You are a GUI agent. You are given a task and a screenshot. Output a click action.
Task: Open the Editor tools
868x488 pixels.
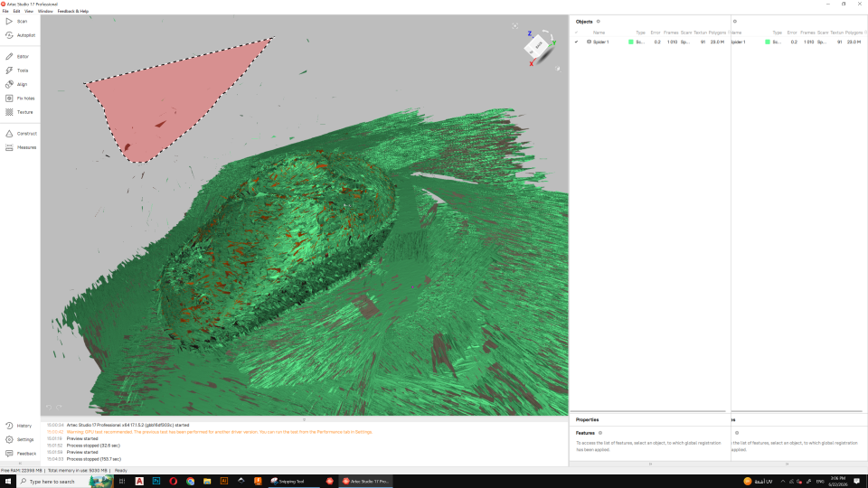(17, 56)
